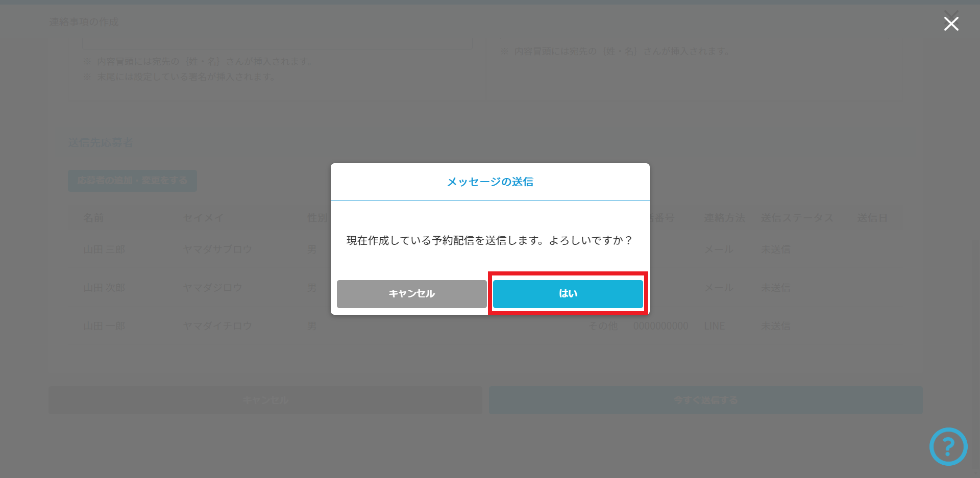
Task: Click the ヤマダイチロウ name reading cell
Action: (217, 326)
